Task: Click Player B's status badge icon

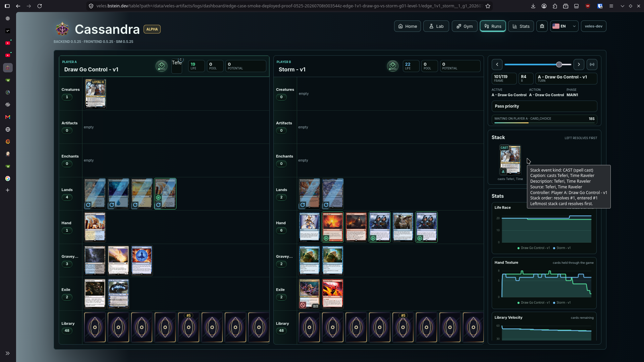Action: click(x=393, y=65)
